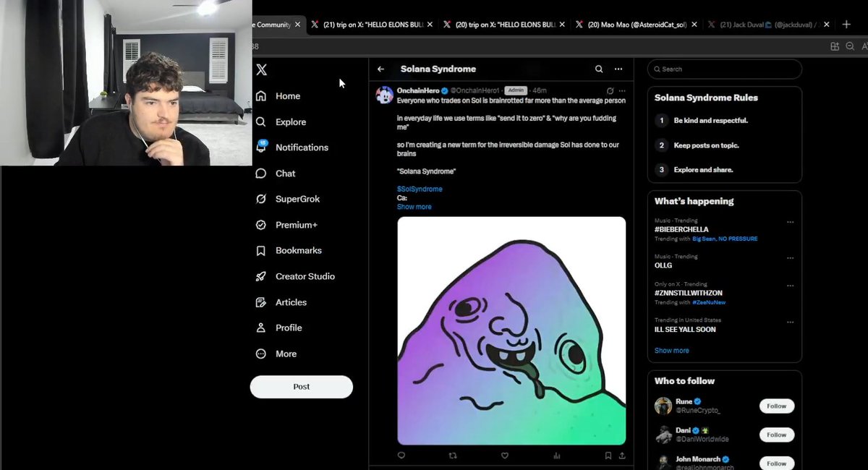Click the app icon left of the zoom magnifier

coord(834,46)
